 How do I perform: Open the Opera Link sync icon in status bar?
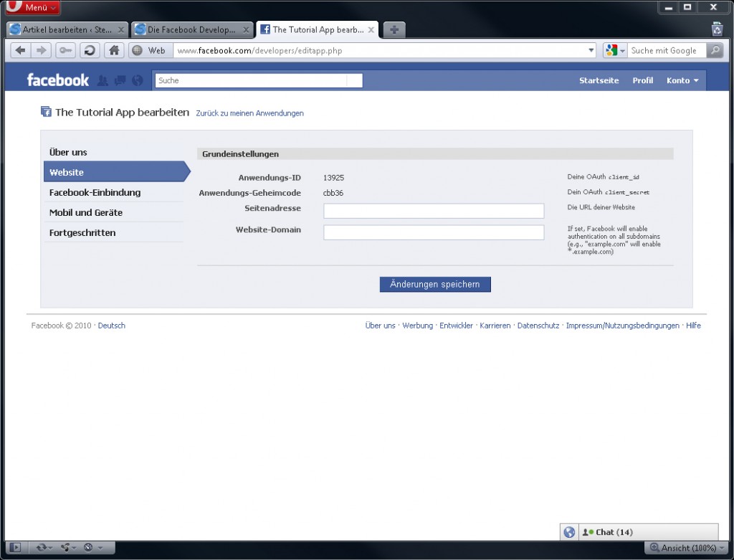point(44,547)
